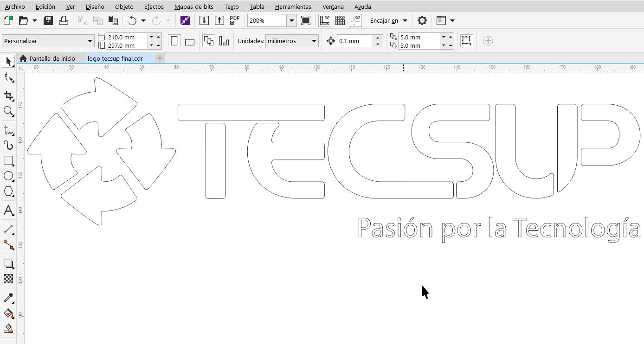This screenshot has width=644, height=344.
Task: Toggle grid visibility
Action: [x=340, y=20]
